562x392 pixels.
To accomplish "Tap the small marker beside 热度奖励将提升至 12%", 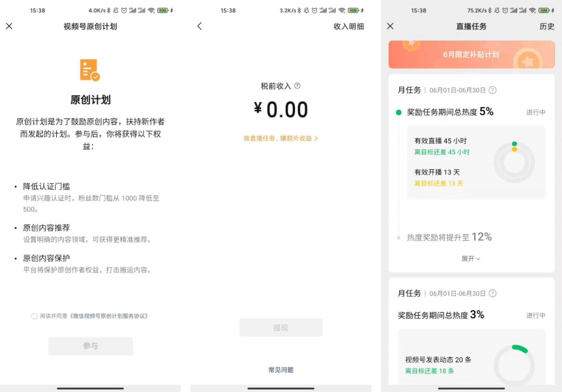I will coord(399,238).
